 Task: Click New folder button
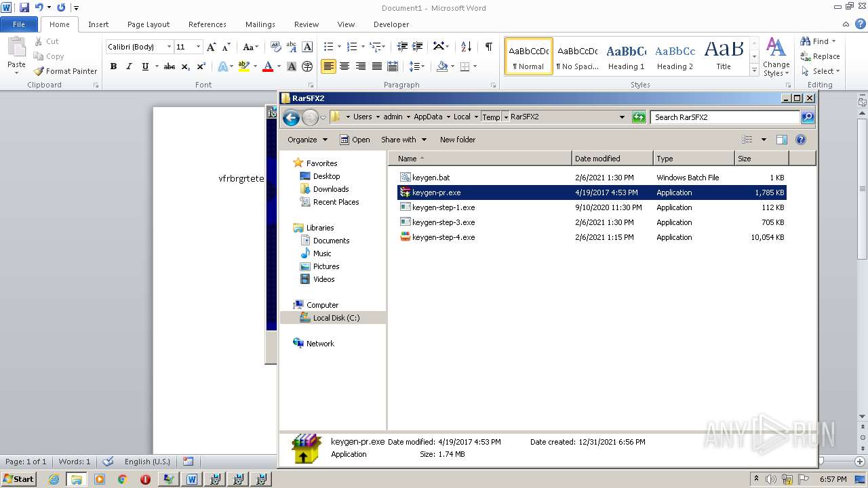pyautogui.click(x=458, y=140)
